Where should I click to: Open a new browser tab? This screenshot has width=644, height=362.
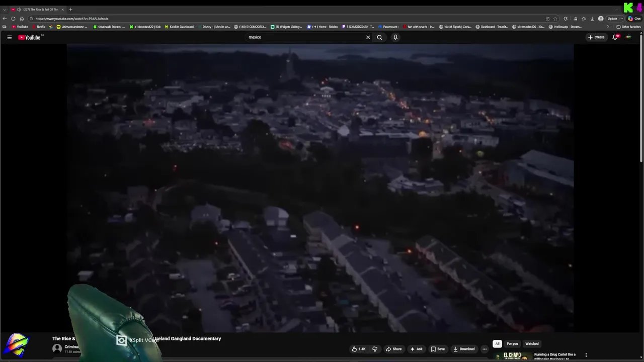(x=70, y=10)
